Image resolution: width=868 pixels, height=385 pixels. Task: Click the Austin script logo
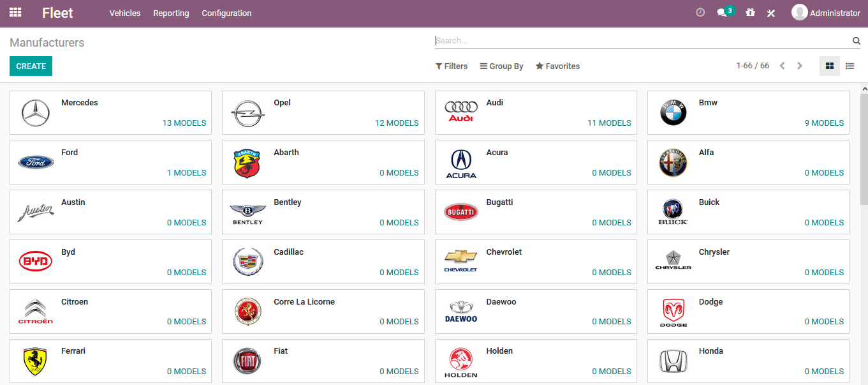pyautogui.click(x=36, y=213)
